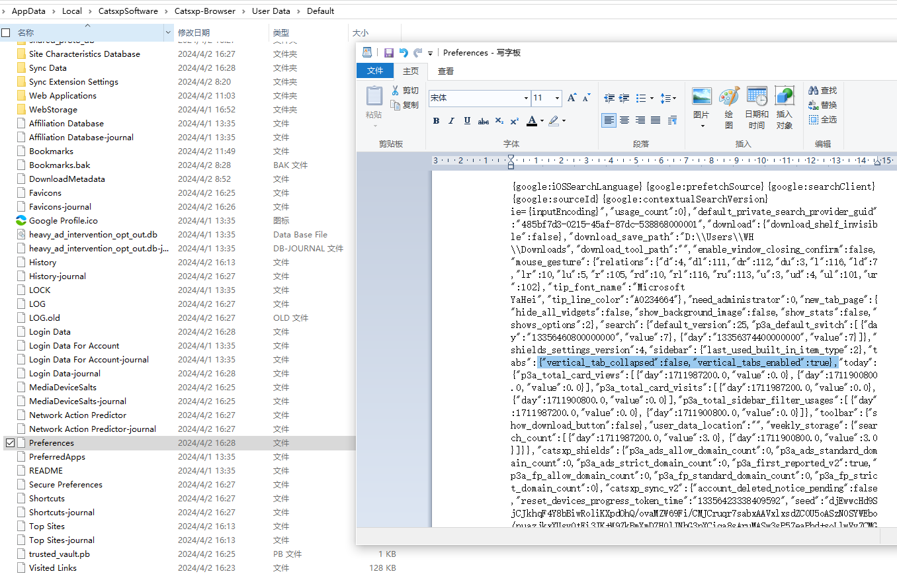Screen dimensions: 897x588
Task: Open bullet list style dropdown arrow
Action: pyautogui.click(x=652, y=98)
